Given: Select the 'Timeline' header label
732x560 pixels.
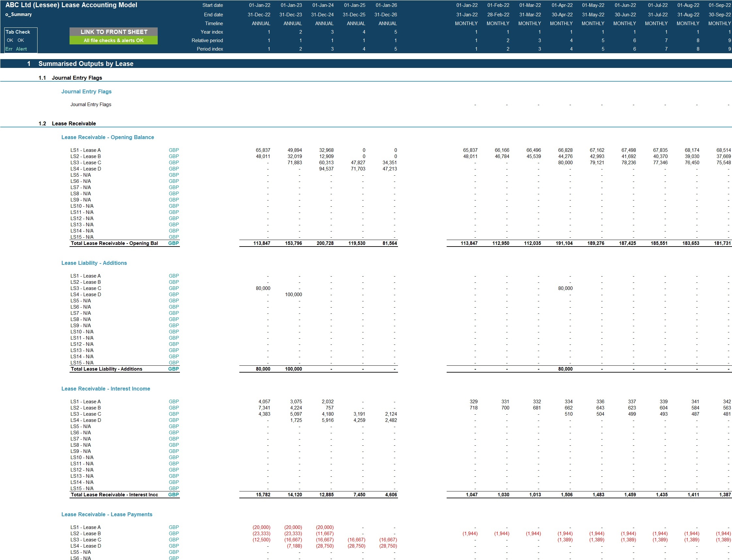Looking at the screenshot, I should tap(214, 23).
